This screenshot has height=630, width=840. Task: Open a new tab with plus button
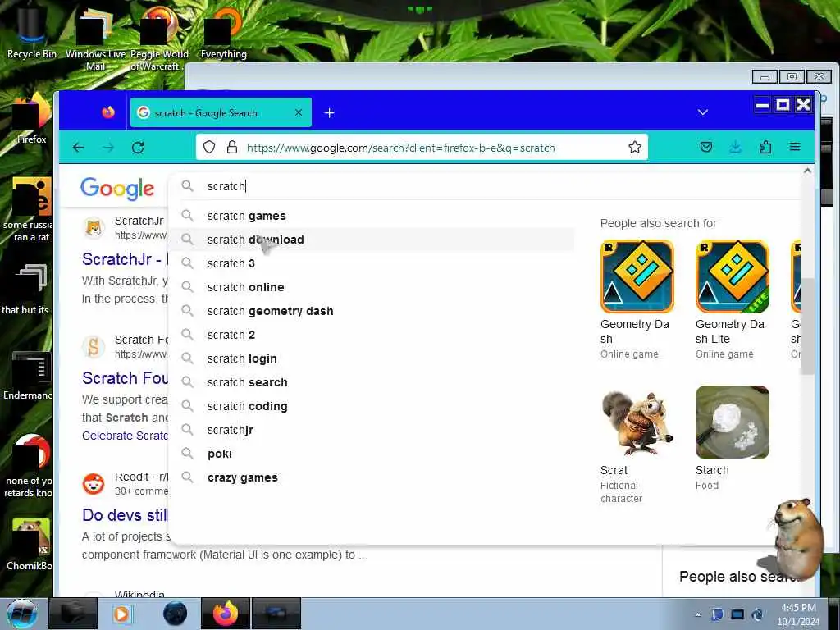(330, 113)
